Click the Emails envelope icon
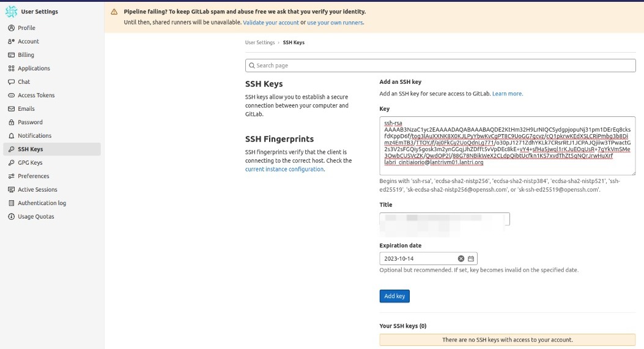 [11, 109]
